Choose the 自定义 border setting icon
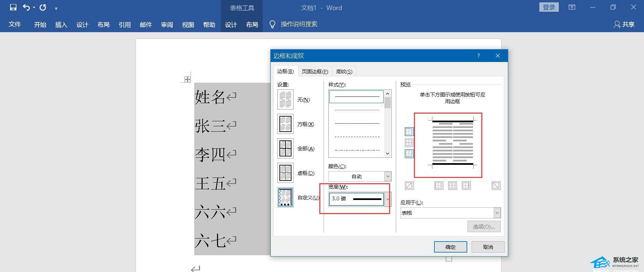This screenshot has width=644, height=272. click(285, 197)
